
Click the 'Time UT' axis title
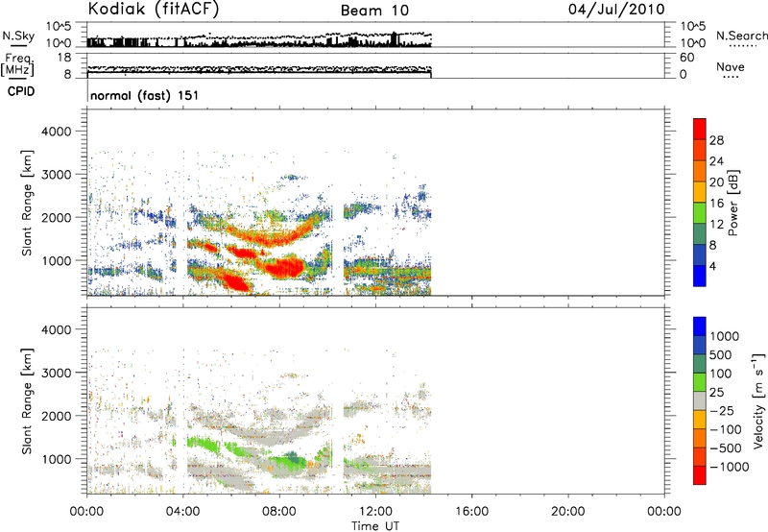click(375, 526)
